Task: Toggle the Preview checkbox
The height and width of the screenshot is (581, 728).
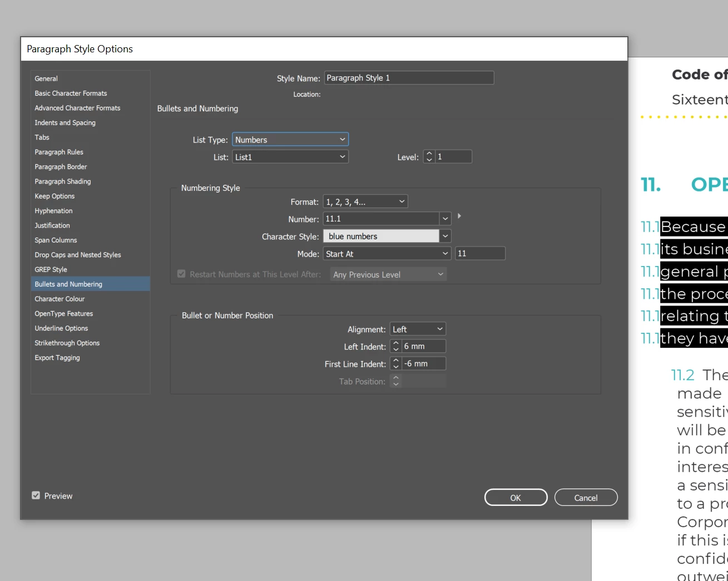Action: coord(36,495)
